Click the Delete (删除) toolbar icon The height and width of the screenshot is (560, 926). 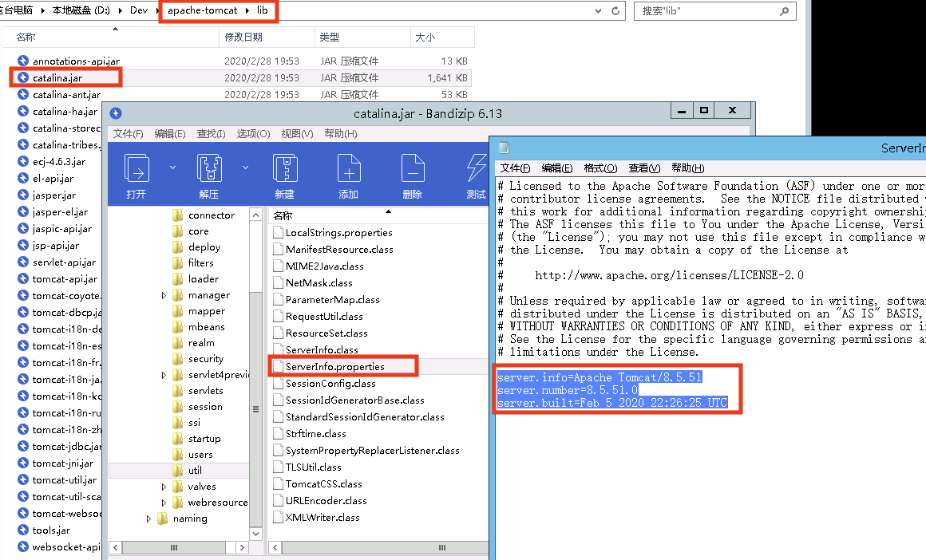412,168
